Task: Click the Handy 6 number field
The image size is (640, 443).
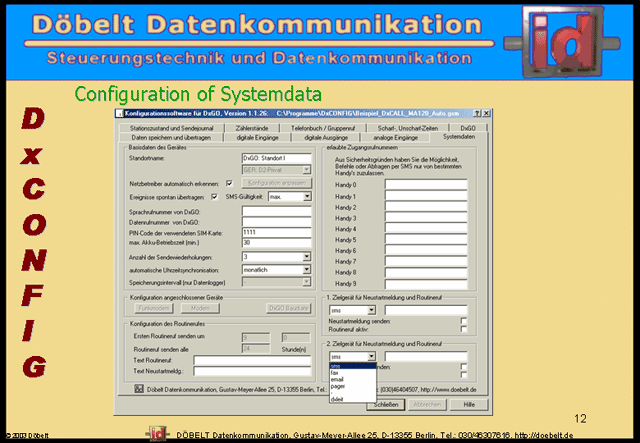Action: [426, 250]
